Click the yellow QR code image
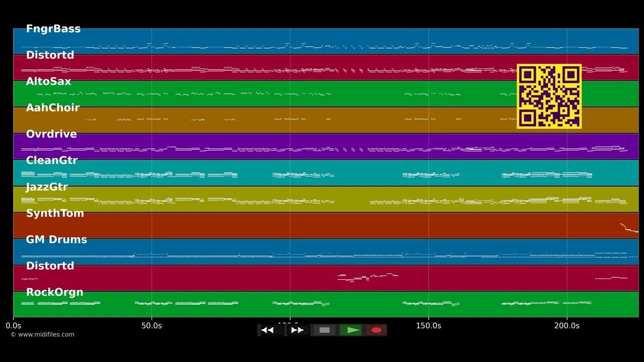The image size is (644, 362). 549,97
